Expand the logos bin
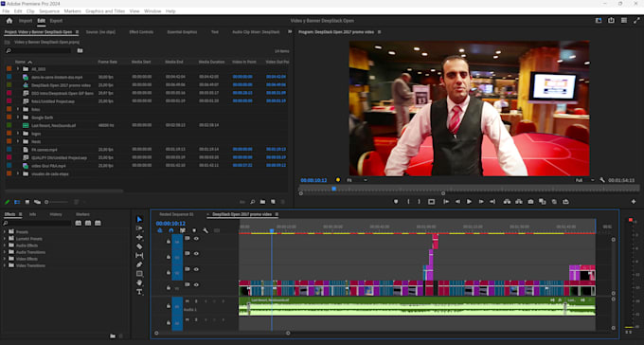Screen dimensions: 644x345 (18, 134)
